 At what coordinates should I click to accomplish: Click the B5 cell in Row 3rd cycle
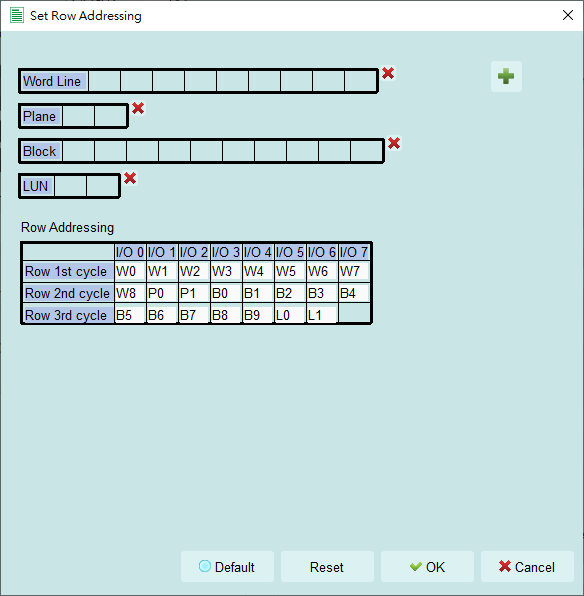[x=130, y=315]
